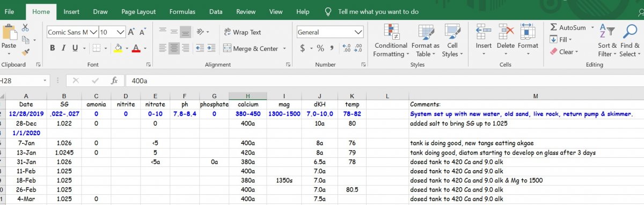Open the General number format dropdown

tap(358, 32)
